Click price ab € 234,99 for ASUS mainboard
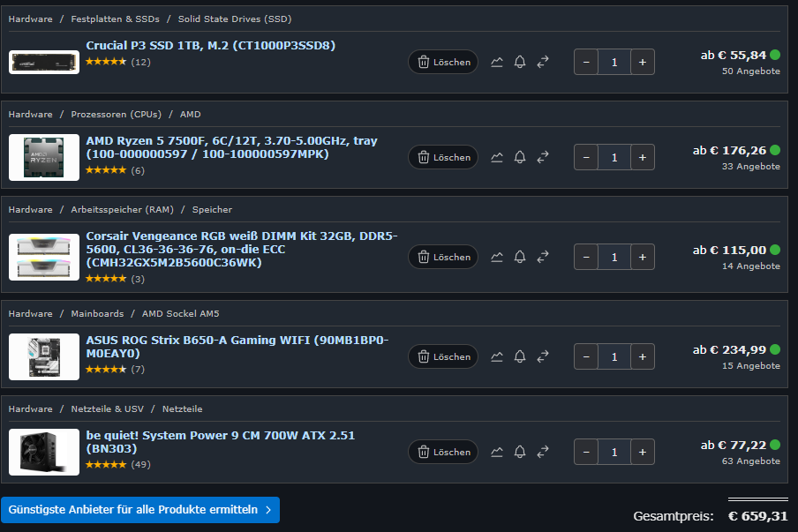 [x=729, y=350]
